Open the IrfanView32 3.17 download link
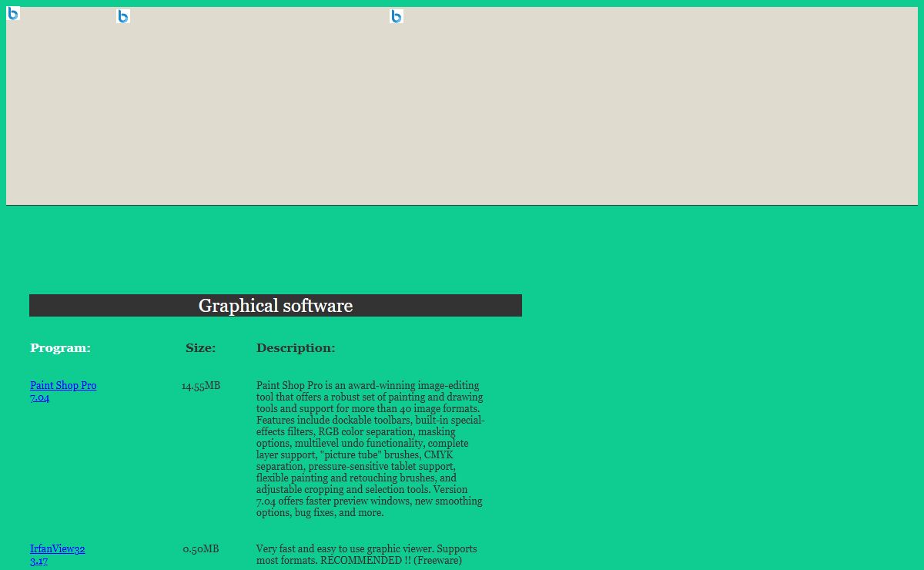924x570 pixels. coord(58,555)
